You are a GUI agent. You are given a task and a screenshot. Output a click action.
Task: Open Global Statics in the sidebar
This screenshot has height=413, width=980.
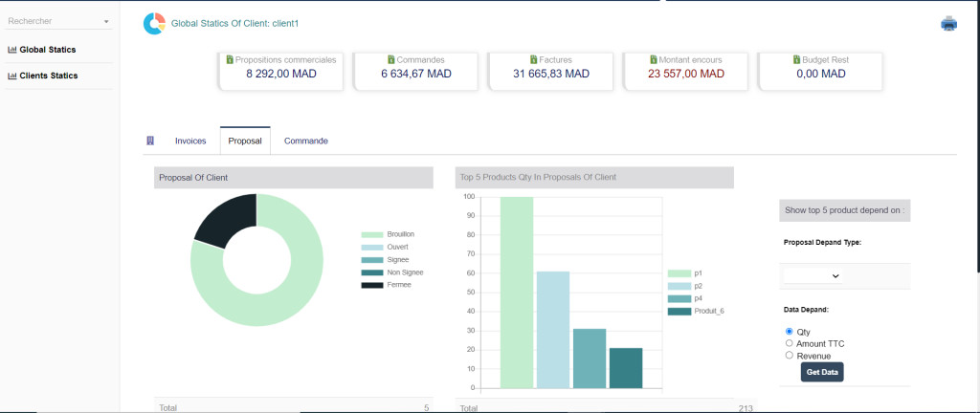47,50
